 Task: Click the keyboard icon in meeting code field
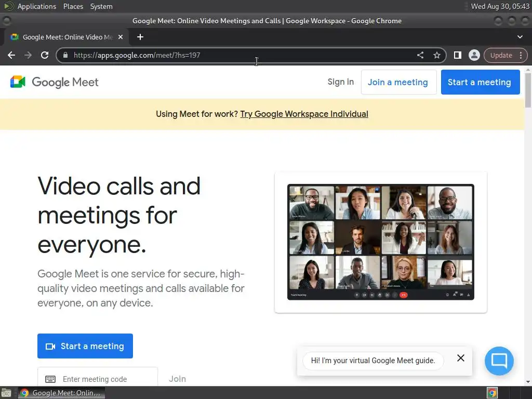(x=50, y=379)
